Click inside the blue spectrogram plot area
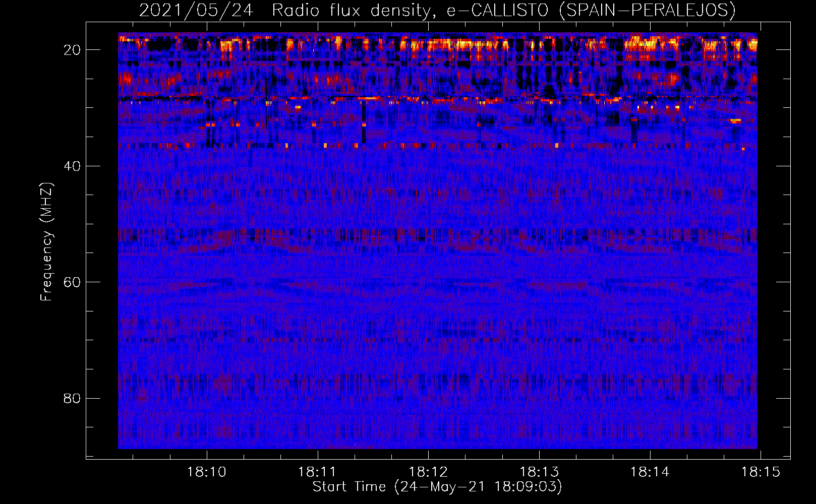This screenshot has height=504, width=816. (x=438, y=241)
